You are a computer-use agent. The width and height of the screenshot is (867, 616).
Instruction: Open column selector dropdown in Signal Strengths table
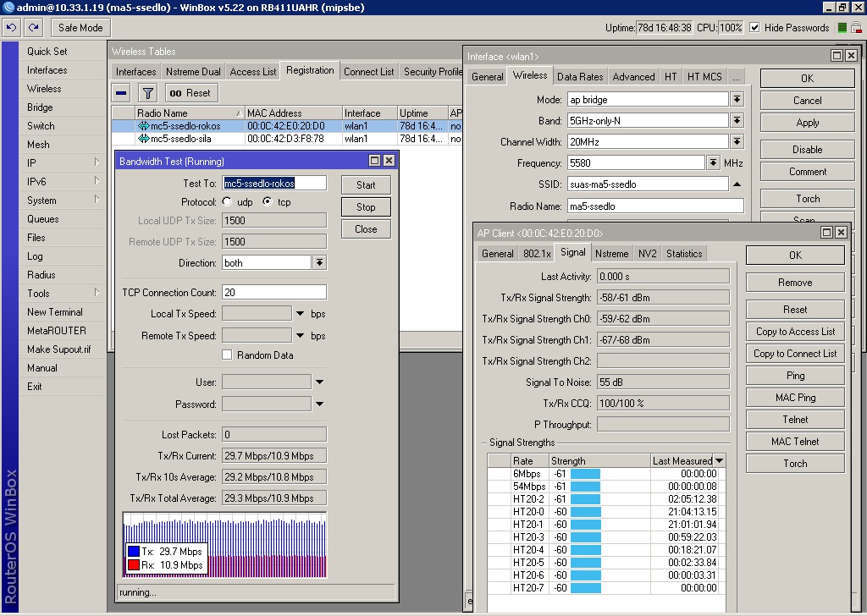pyautogui.click(x=720, y=461)
